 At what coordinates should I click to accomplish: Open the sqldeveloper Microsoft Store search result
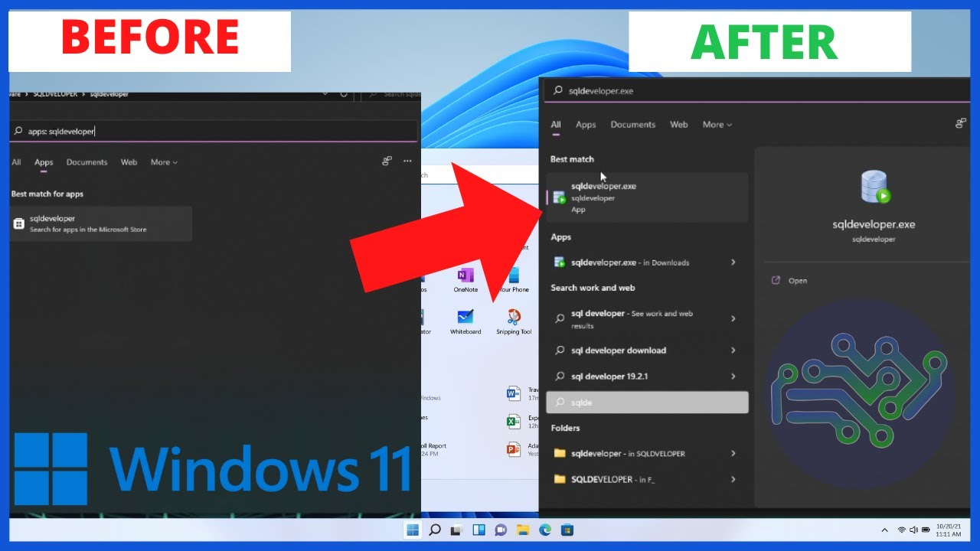click(100, 223)
